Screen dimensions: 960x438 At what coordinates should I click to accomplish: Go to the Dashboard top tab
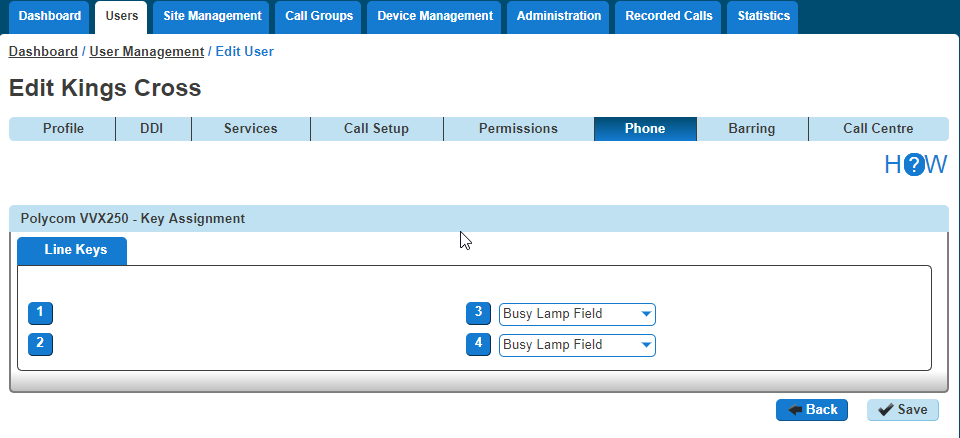pyautogui.click(x=49, y=17)
